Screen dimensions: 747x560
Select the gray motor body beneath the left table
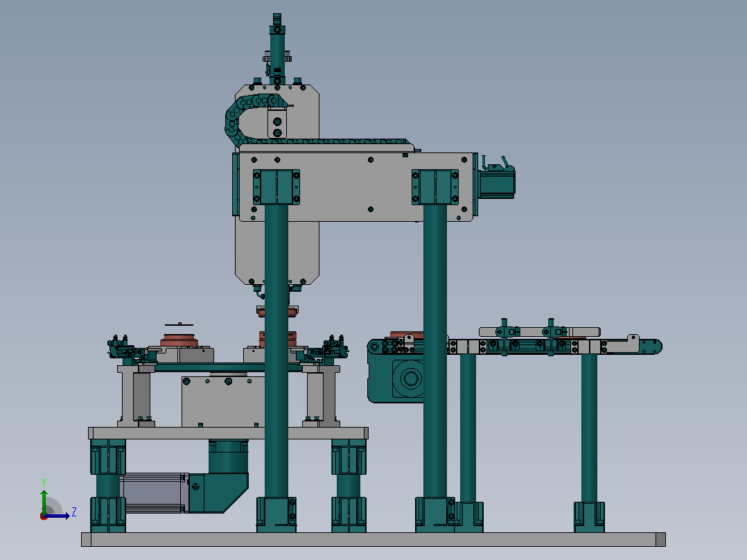(x=154, y=493)
